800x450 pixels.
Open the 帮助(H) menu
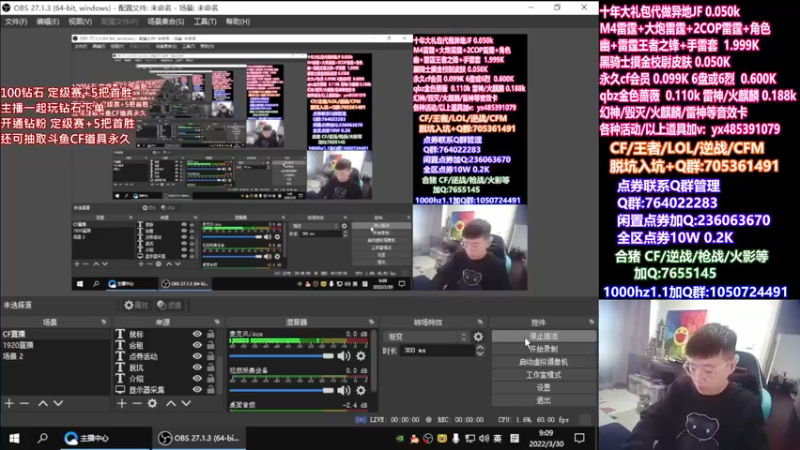click(238, 21)
